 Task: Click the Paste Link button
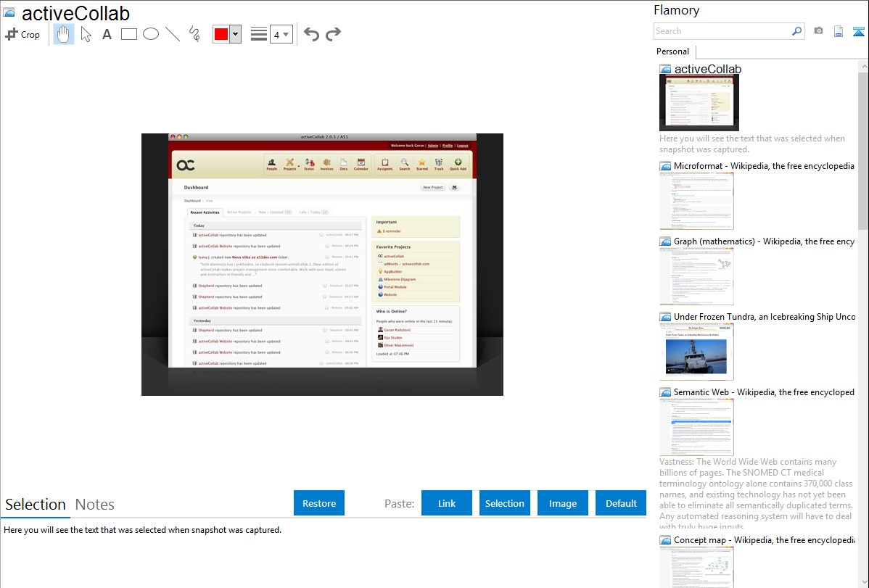(x=447, y=503)
